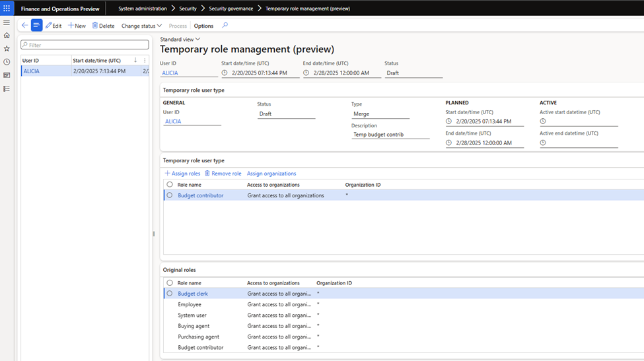Navigate to Security governance breadcrumb
This screenshot has width=644, height=361.
(231, 9)
